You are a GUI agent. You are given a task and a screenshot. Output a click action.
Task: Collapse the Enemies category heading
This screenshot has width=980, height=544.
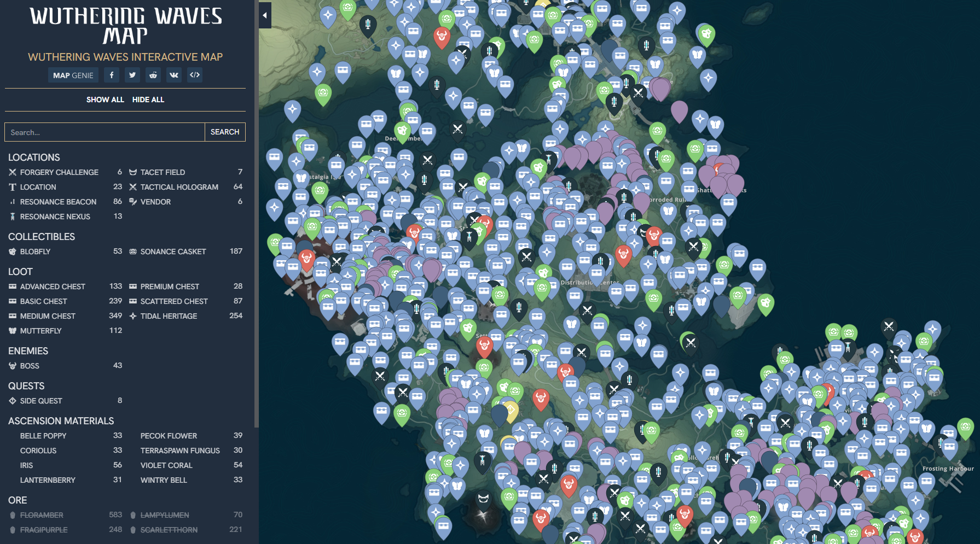[28, 351]
